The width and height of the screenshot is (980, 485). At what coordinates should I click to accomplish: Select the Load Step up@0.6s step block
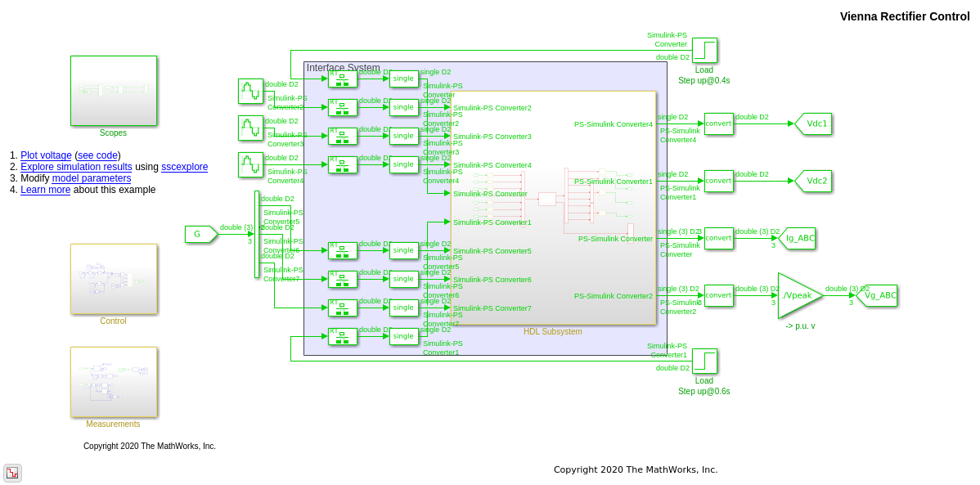pyautogui.click(x=704, y=362)
